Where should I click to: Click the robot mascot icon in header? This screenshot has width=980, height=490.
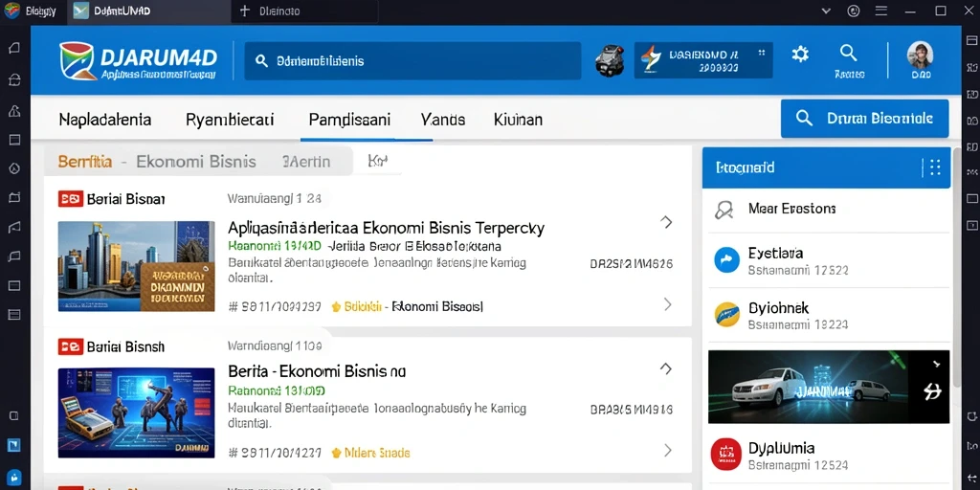610,61
